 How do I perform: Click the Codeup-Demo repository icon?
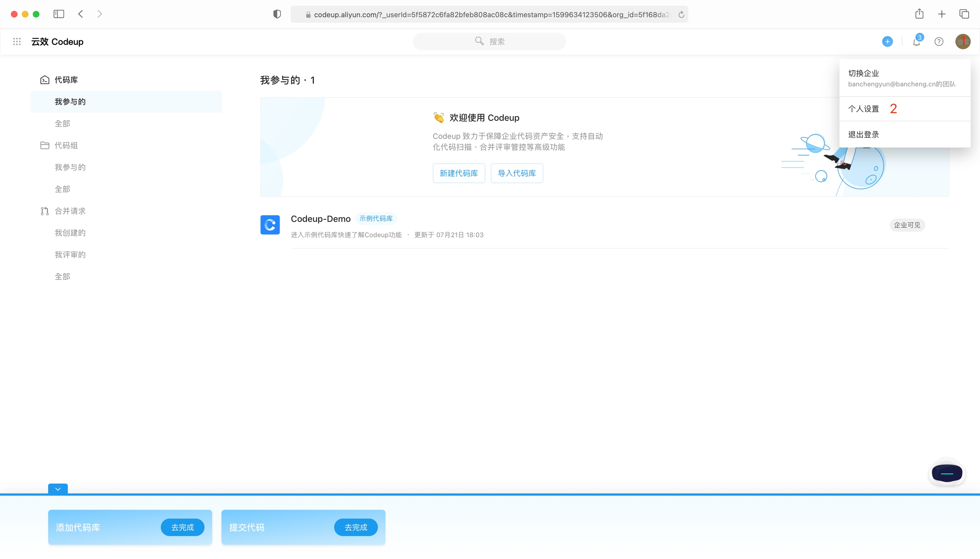[270, 225]
